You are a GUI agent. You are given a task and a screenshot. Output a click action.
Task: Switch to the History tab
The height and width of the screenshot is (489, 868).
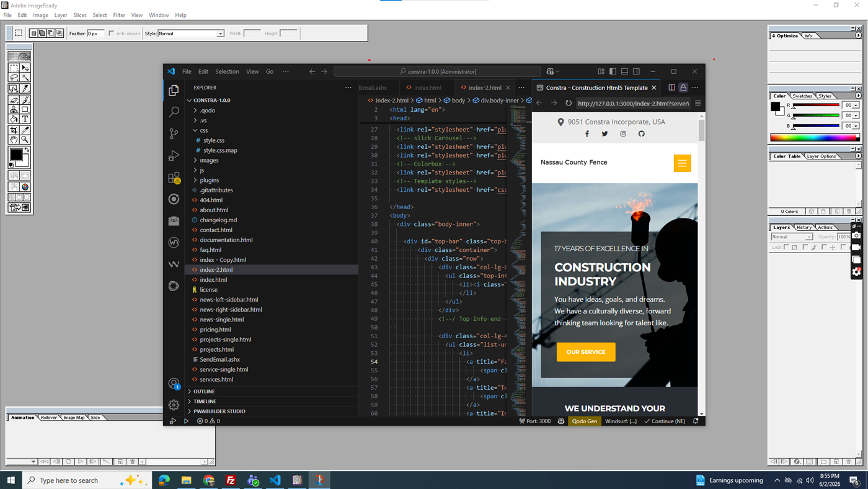[804, 227]
